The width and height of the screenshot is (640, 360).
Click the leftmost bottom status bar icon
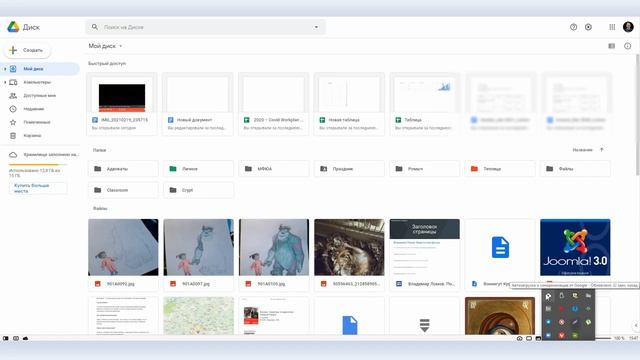click(x=6, y=338)
